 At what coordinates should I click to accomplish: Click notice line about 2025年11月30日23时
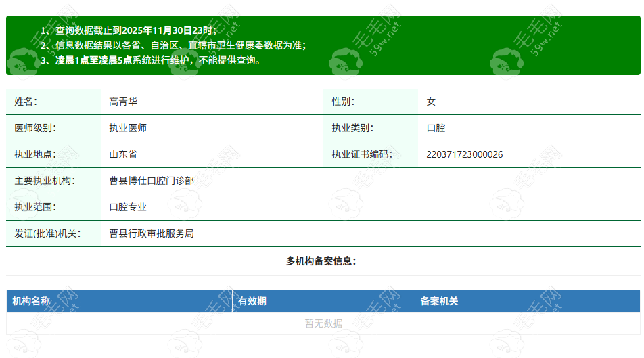point(129,30)
